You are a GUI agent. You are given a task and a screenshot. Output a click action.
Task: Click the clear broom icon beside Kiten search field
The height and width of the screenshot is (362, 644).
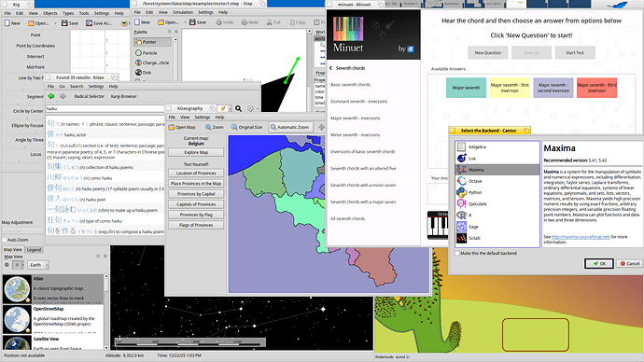[223, 109]
